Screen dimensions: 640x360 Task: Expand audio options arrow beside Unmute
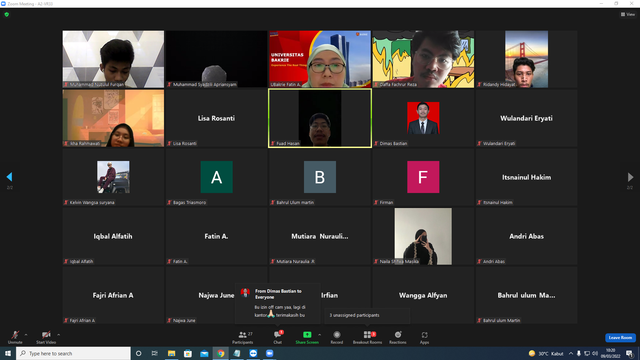click(26, 335)
